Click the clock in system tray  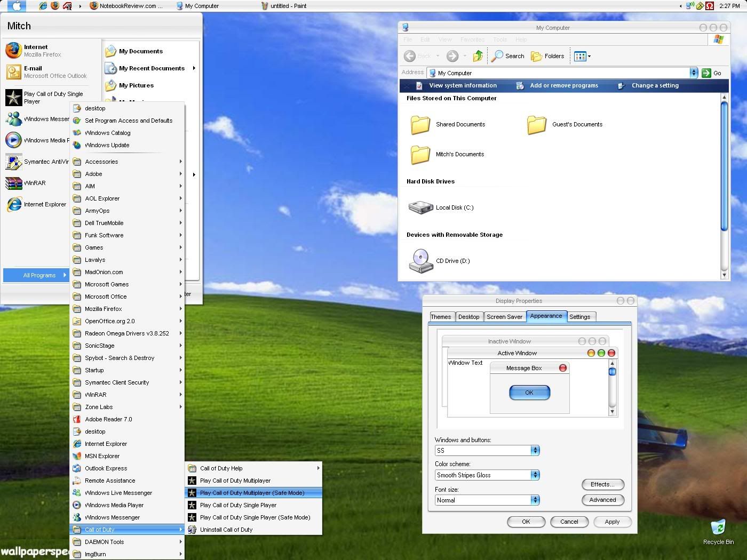729,6
